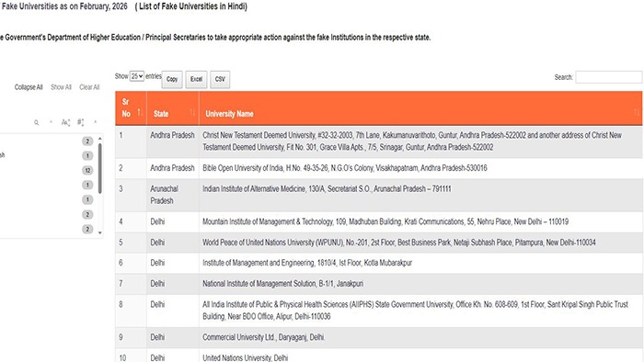The width and height of the screenshot is (644, 362).
Task: Click the filter list scrollbar up arrow
Action: coord(99,139)
